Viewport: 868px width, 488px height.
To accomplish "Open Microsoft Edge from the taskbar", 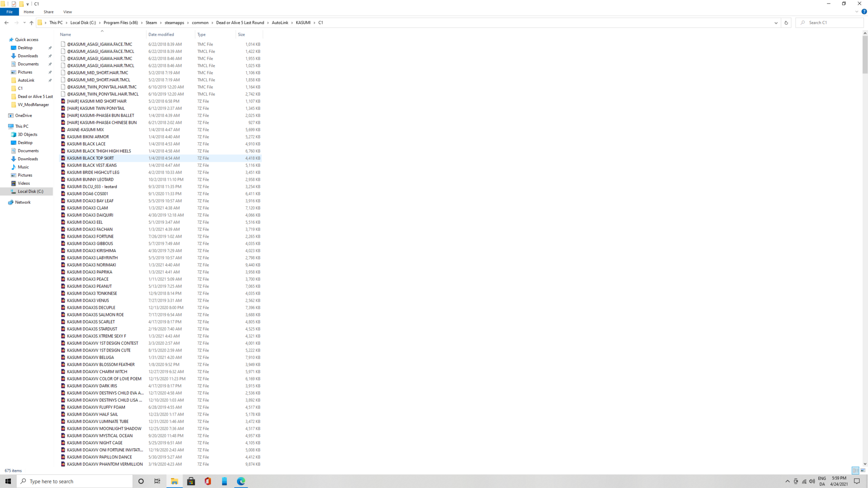I will 241,481.
